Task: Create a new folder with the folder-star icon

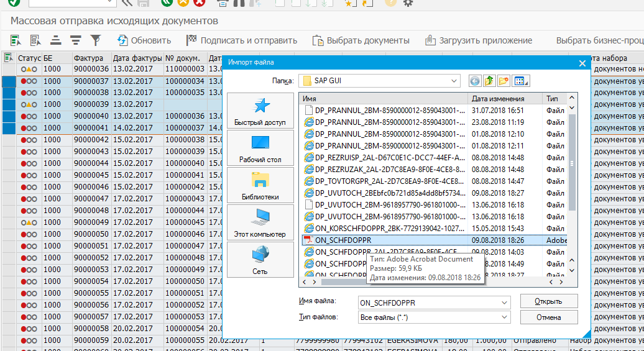Action: click(504, 81)
